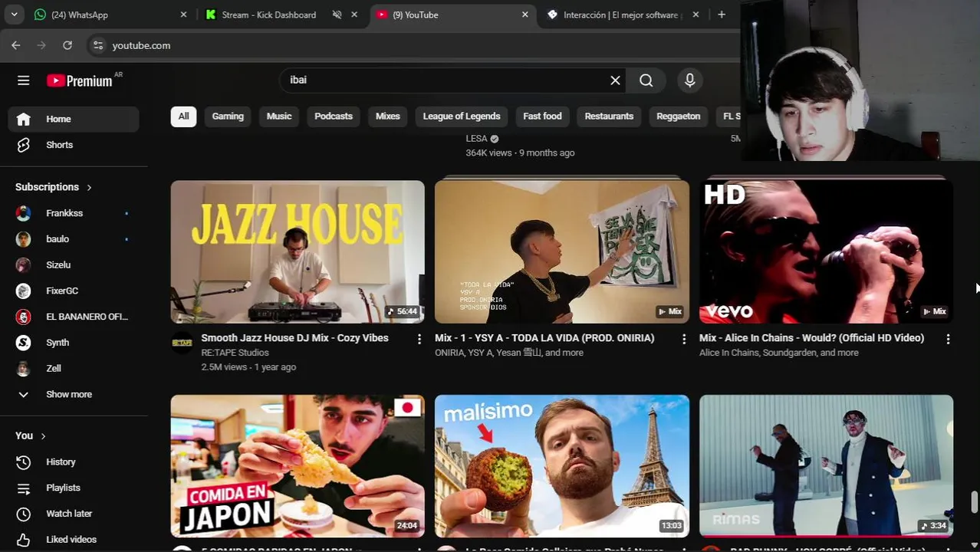Click the Home sidebar icon
This screenshot has height=552, width=980.
point(24,119)
